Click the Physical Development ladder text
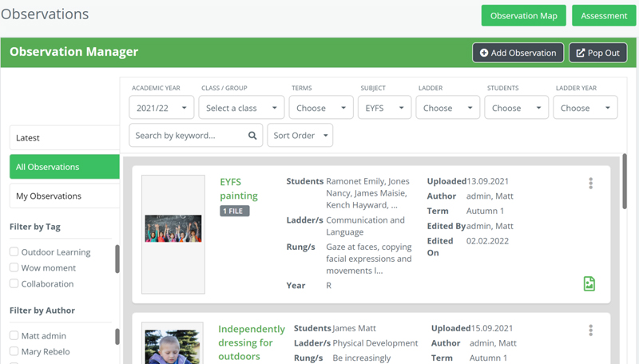Viewport: 639px width, 364px height. (x=375, y=343)
